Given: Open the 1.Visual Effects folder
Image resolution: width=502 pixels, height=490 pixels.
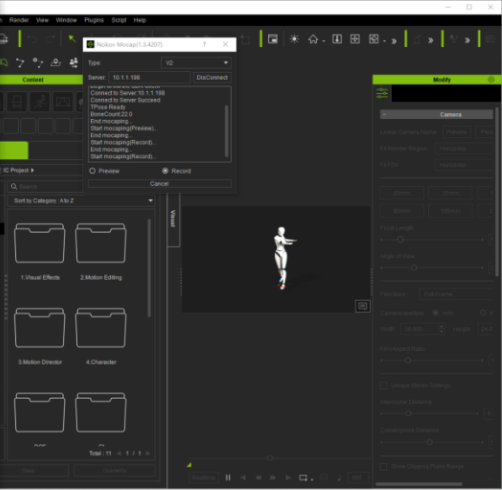Looking at the screenshot, I should tap(40, 243).
